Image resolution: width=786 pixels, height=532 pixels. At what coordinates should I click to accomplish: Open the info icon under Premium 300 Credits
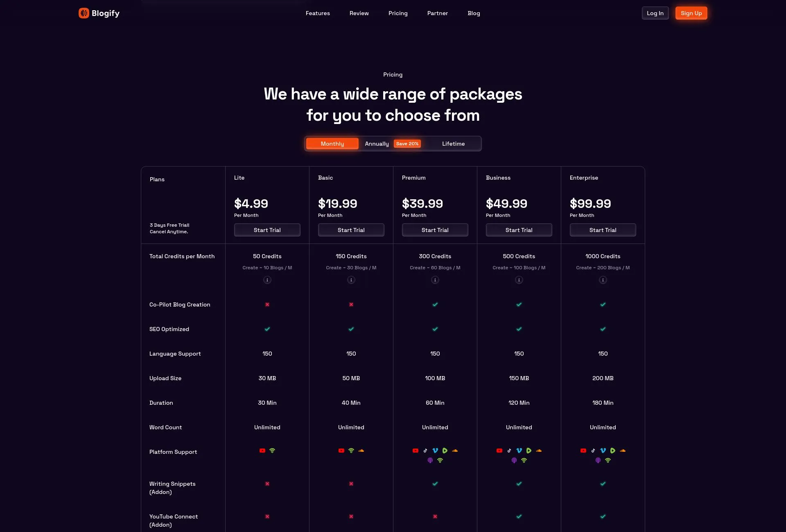coord(435,280)
